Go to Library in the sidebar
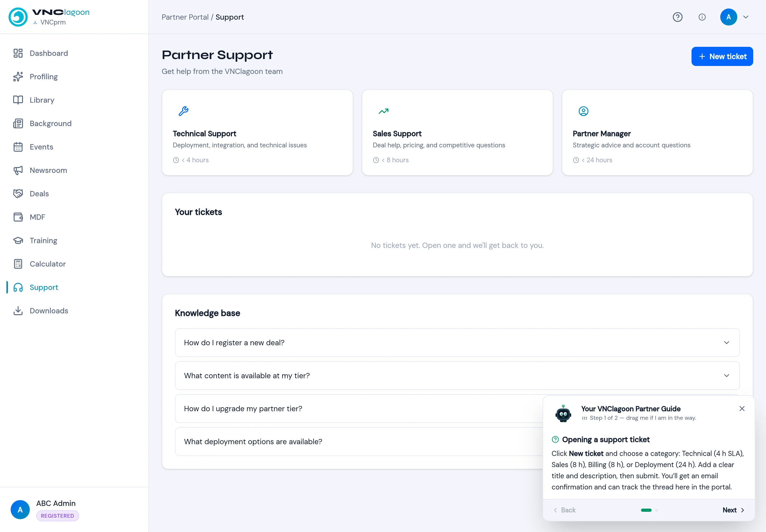The height and width of the screenshot is (532, 766). [x=42, y=100]
